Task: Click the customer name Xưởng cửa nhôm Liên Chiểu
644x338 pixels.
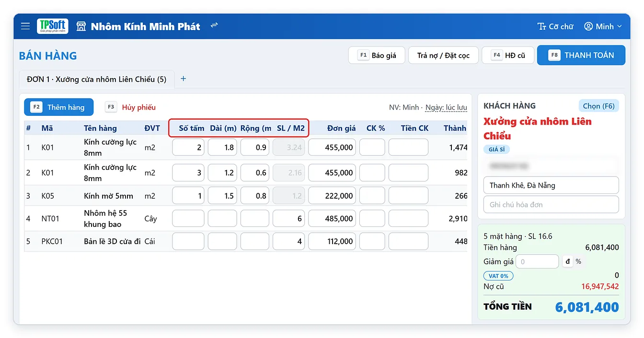Action: pyautogui.click(x=538, y=128)
